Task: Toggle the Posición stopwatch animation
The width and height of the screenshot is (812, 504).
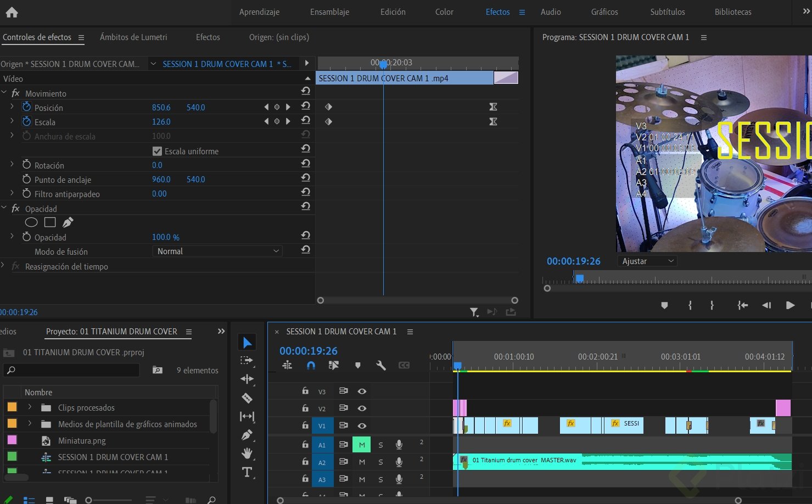Action: (x=26, y=107)
